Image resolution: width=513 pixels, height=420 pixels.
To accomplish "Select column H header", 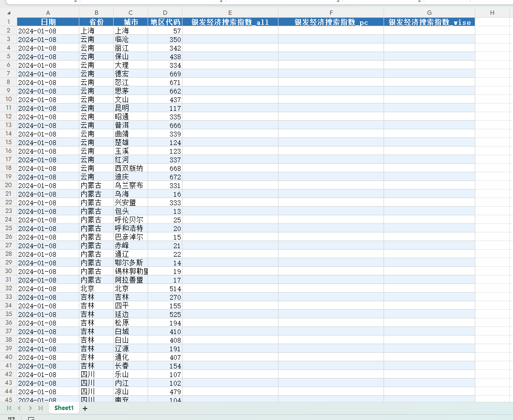I will 492,13.
